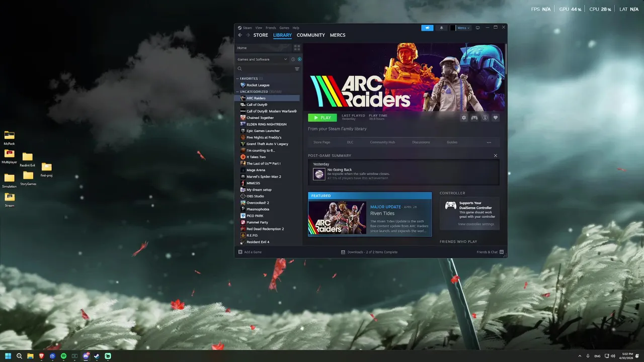Open the announcements megaphone button
The image size is (644, 362).
pyautogui.click(x=427, y=28)
